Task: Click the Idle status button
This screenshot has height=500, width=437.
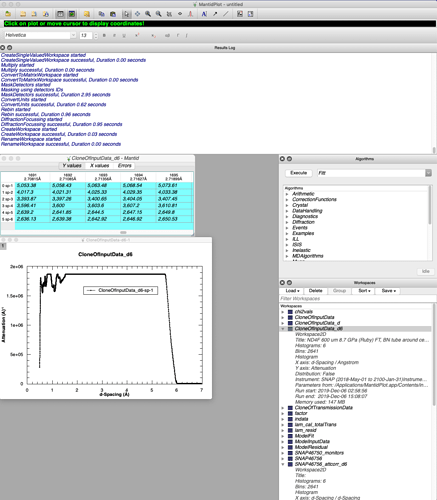Action: 425,271
